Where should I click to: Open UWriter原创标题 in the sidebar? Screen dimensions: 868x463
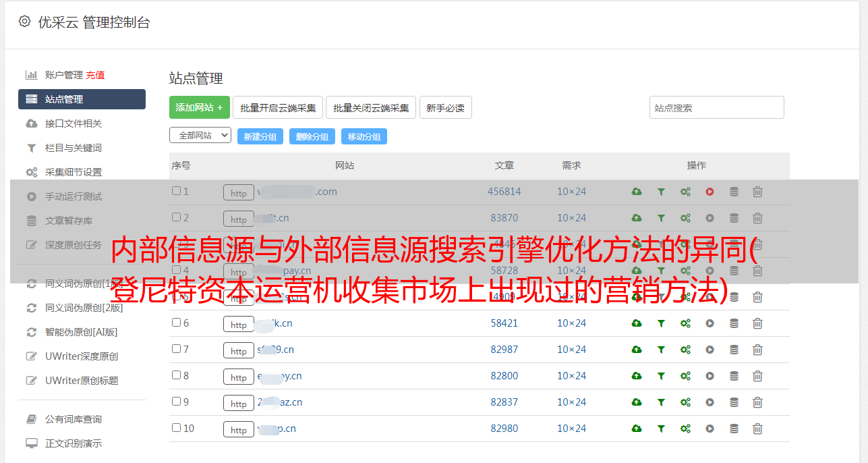(x=82, y=381)
